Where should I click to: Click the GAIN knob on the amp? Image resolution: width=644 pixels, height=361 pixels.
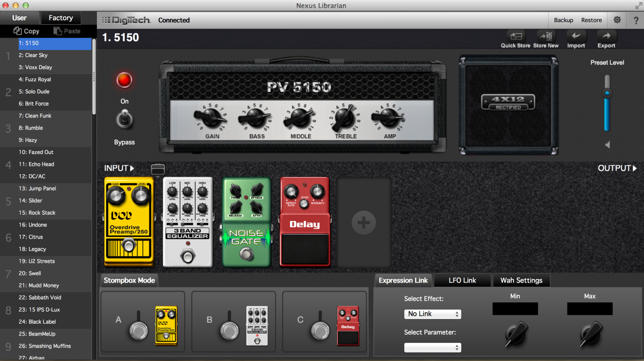point(211,118)
